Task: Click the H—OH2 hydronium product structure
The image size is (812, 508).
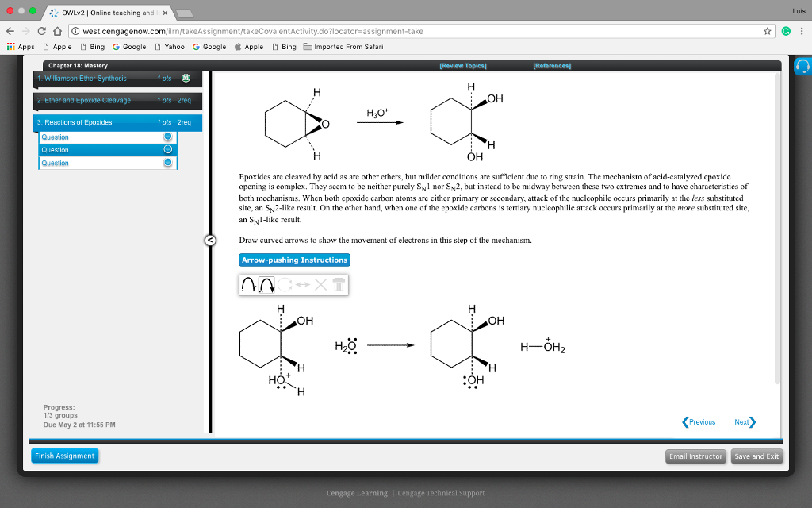Action: coord(542,346)
